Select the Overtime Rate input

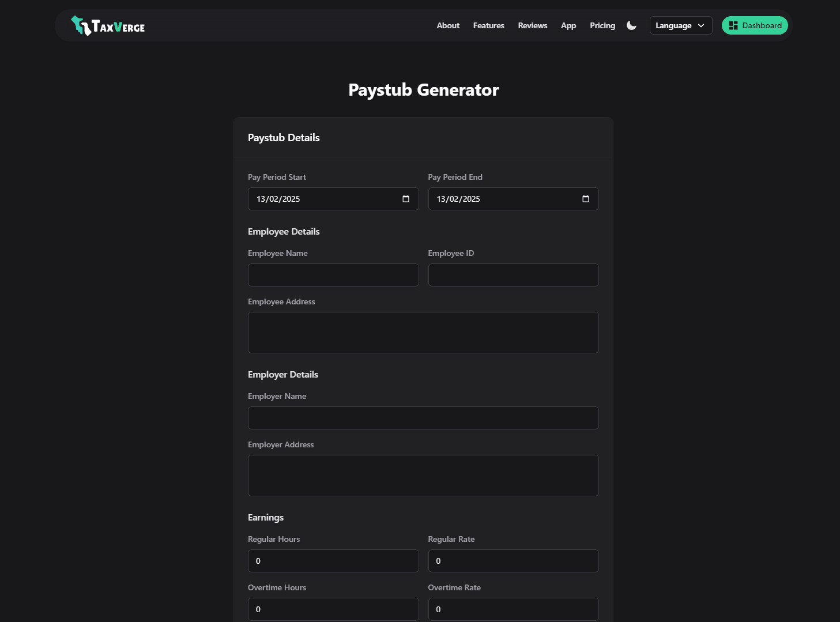pos(513,609)
